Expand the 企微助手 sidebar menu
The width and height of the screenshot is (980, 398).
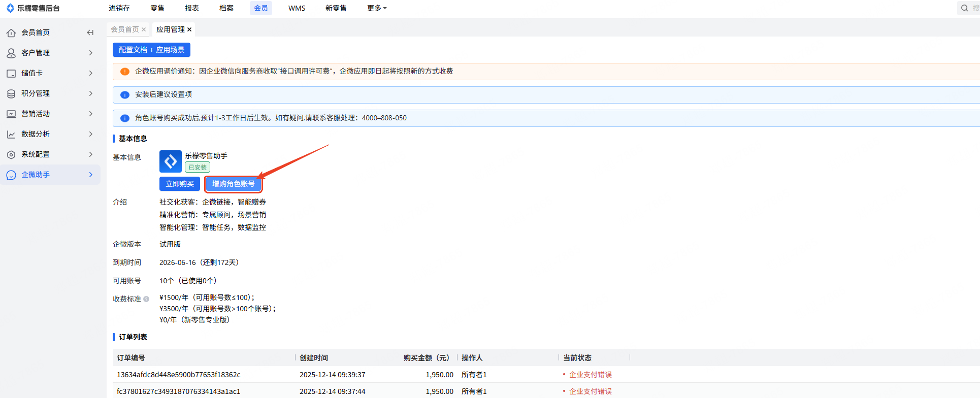point(91,175)
